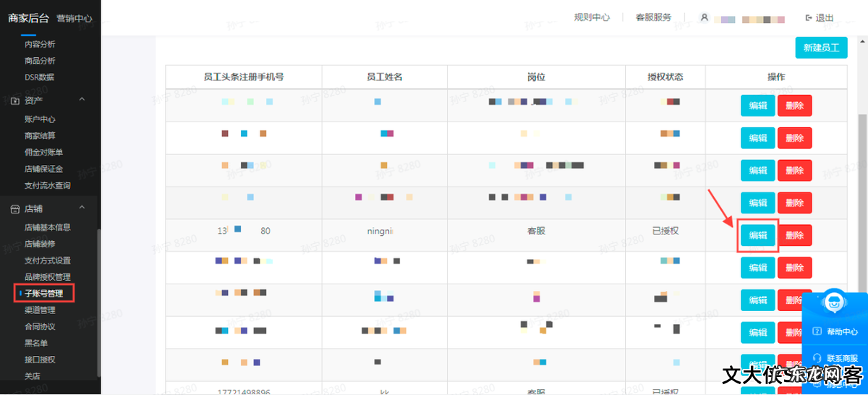Select 子账号管理 in the sidebar
Viewport: 868px width, 395px height.
[43, 294]
